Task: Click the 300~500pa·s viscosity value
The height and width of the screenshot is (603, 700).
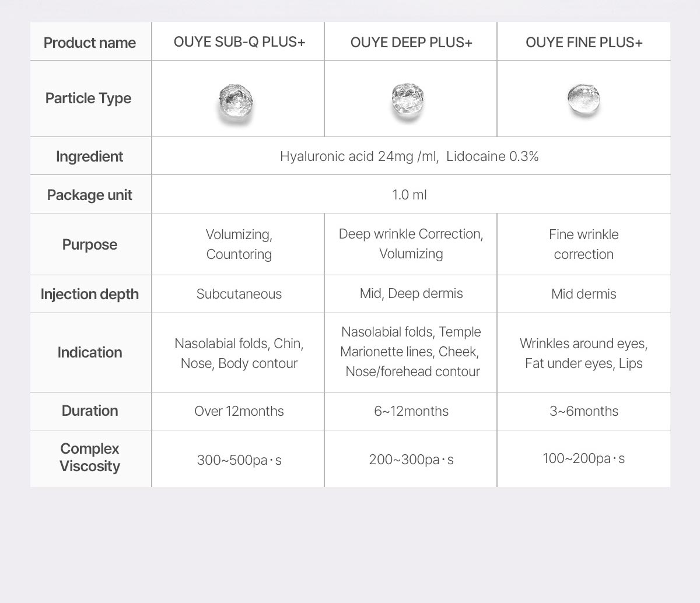Action: pyautogui.click(x=239, y=460)
